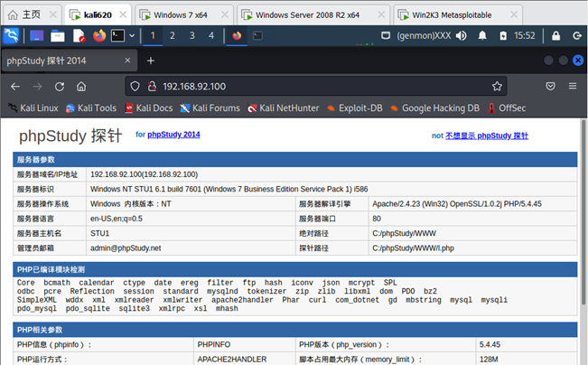588x365 pixels.
Task: Click the STU1 hostname value
Action: (99, 233)
